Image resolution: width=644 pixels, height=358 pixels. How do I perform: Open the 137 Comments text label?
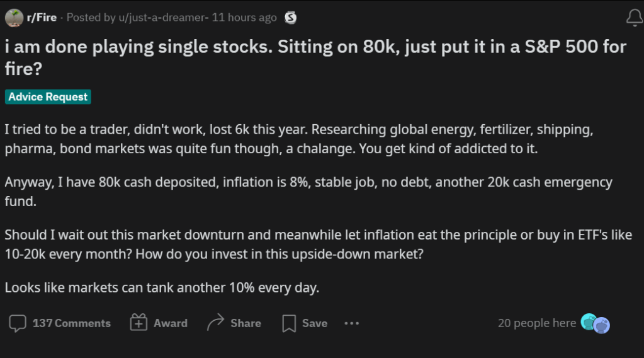tap(71, 323)
